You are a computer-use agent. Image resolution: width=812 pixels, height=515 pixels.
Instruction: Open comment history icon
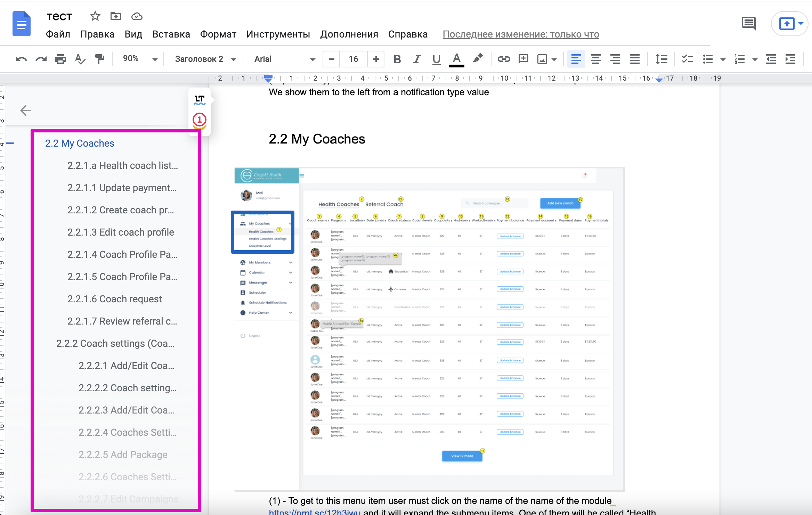[x=749, y=24]
